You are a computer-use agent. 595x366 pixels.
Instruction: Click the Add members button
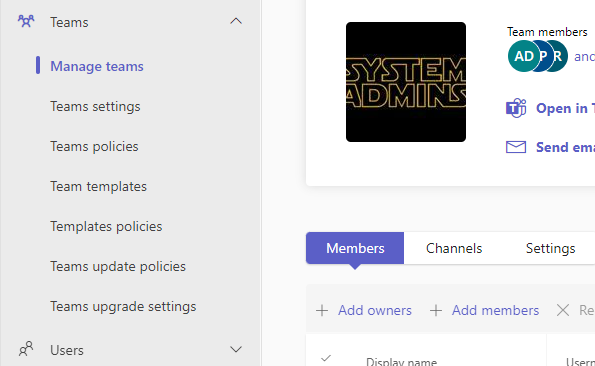484,310
